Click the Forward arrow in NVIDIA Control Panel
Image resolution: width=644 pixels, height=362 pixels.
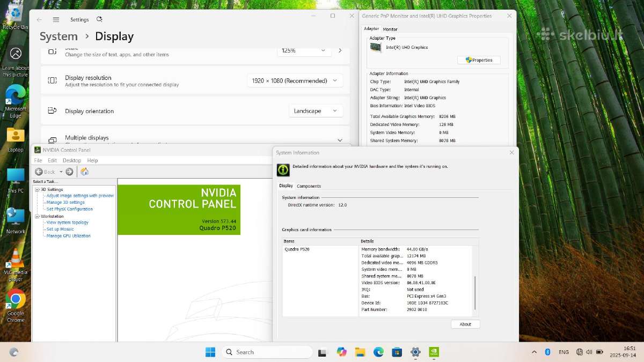pos(69,172)
